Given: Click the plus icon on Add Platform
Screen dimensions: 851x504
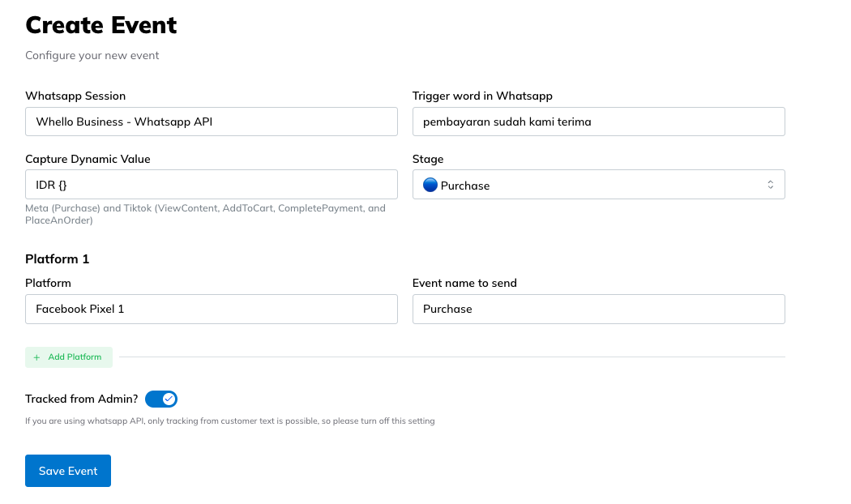Looking at the screenshot, I should coord(36,357).
